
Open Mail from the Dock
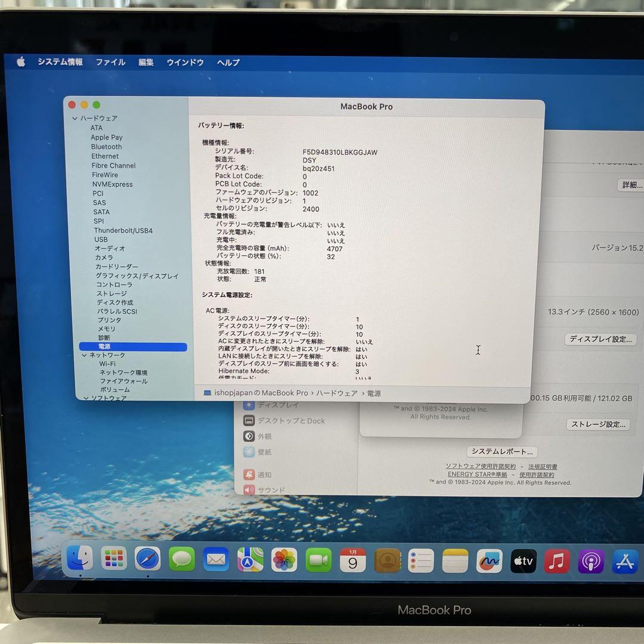pyautogui.click(x=216, y=559)
